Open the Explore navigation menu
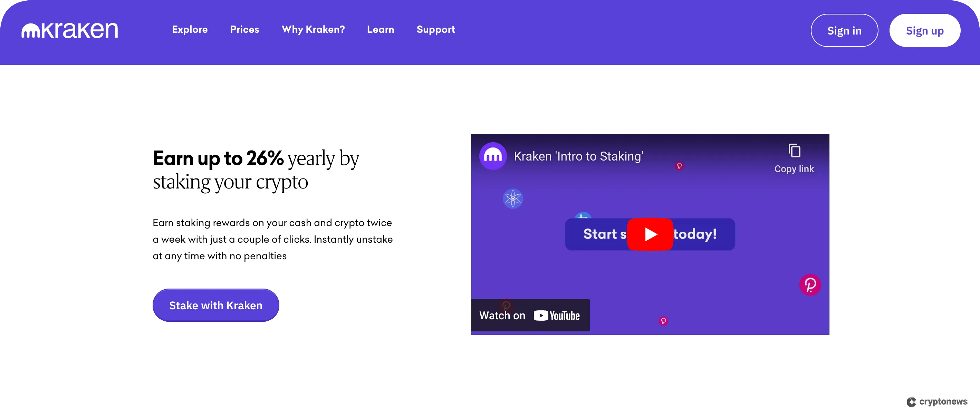Screen dimensions: 980x417 pos(190,30)
